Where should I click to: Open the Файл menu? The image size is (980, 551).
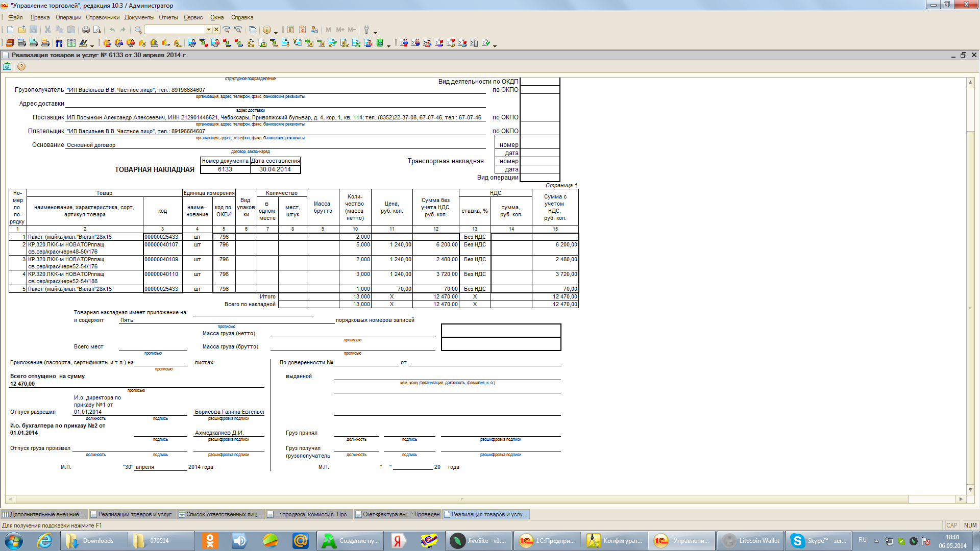[x=17, y=17]
